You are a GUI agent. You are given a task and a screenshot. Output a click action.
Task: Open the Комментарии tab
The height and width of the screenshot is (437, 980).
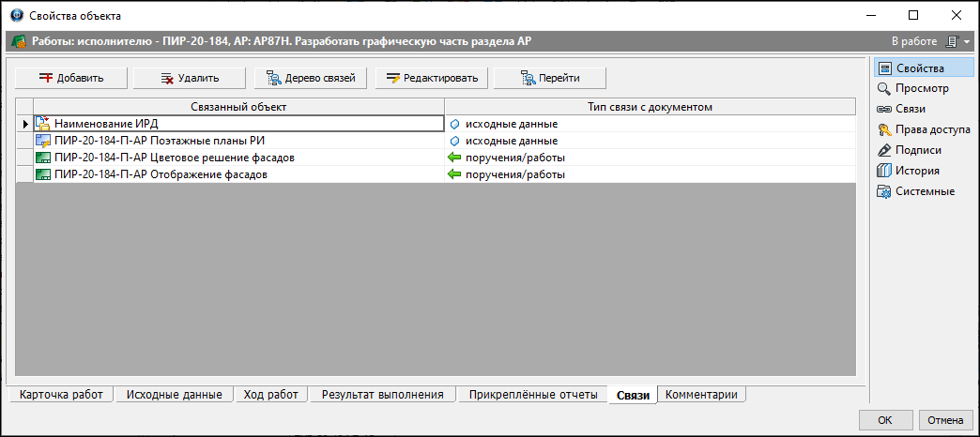[x=701, y=395]
